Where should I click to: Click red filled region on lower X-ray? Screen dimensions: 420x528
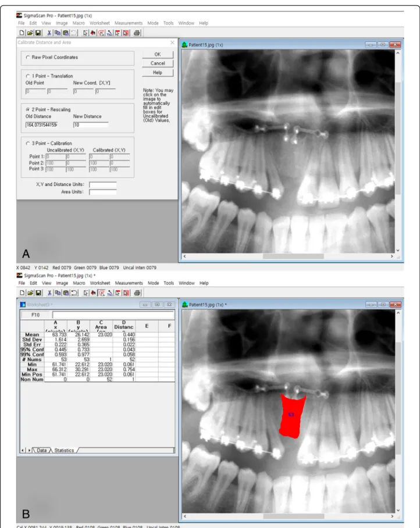pos(293,418)
